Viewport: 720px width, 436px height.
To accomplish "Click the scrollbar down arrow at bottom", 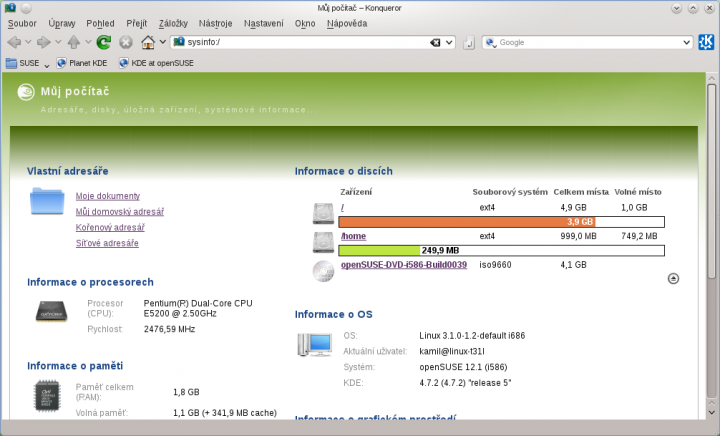I will click(x=711, y=413).
